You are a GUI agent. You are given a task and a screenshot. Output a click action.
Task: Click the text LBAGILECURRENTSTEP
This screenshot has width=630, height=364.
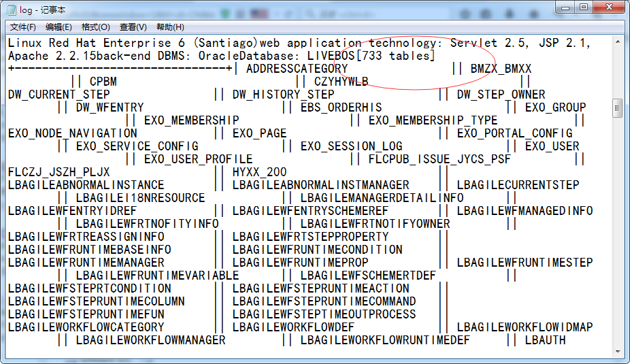(x=518, y=185)
